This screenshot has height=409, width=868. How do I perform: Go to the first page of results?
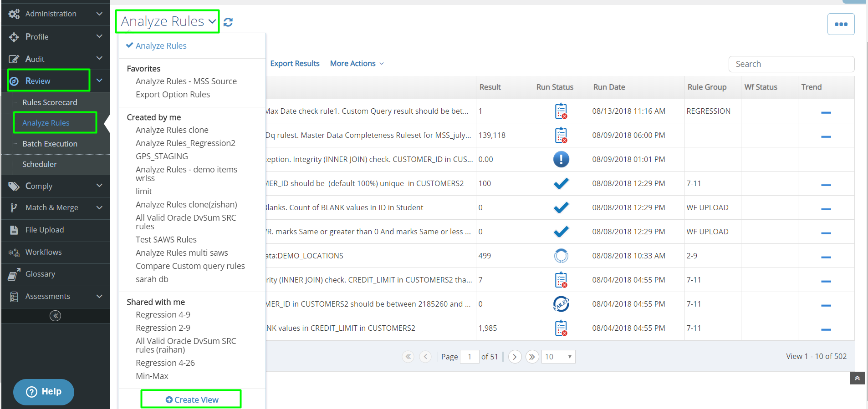[x=408, y=357]
